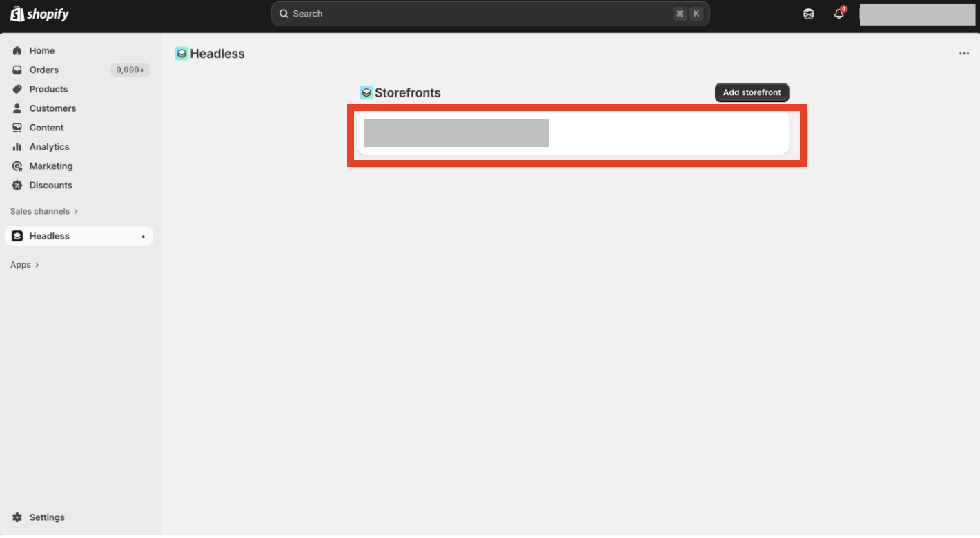
Task: Click the Storefronts heading icon
Action: (x=366, y=92)
